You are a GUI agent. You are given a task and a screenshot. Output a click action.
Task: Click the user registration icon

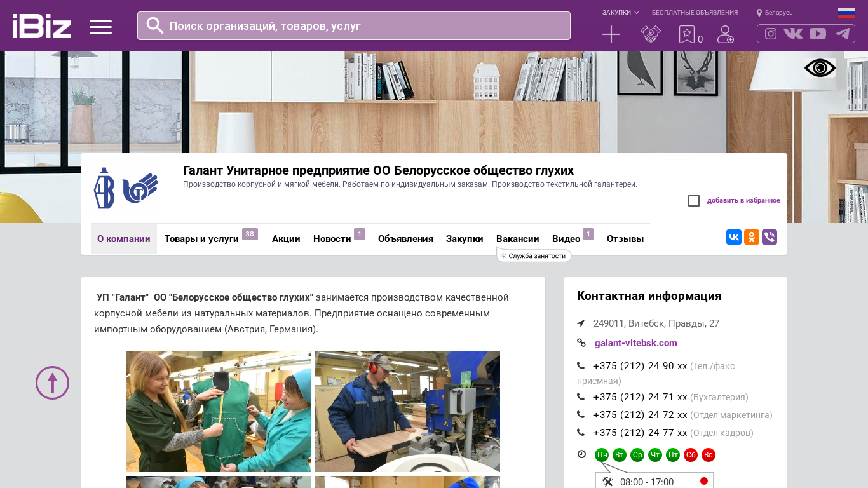click(x=726, y=34)
